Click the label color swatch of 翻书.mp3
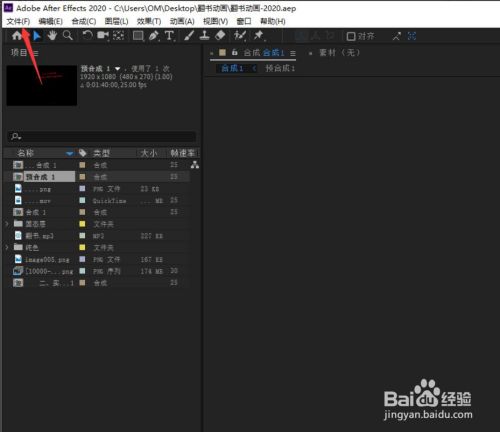This screenshot has height=432, width=500. (x=82, y=236)
